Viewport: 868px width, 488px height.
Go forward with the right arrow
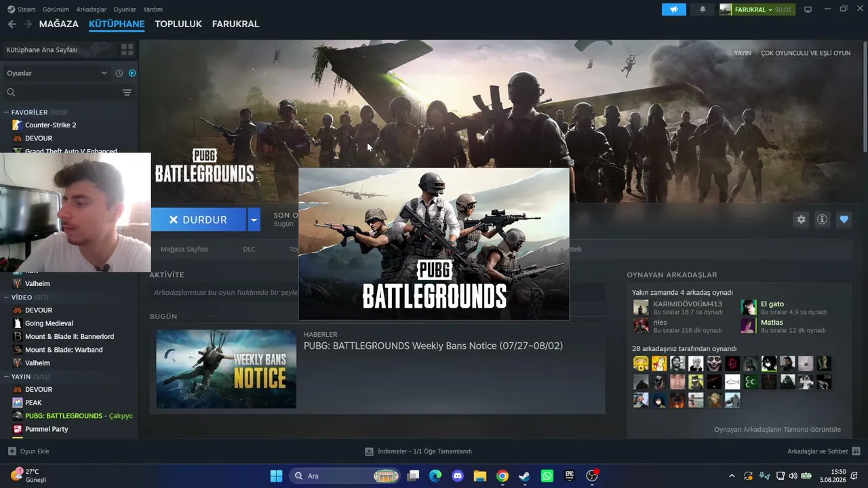(x=28, y=24)
